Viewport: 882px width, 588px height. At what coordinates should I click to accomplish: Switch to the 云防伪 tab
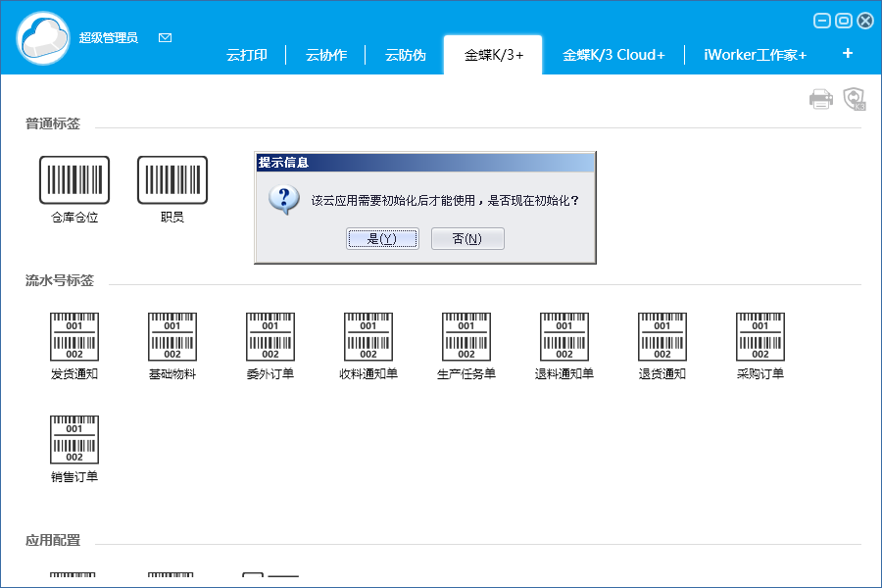pyautogui.click(x=405, y=55)
